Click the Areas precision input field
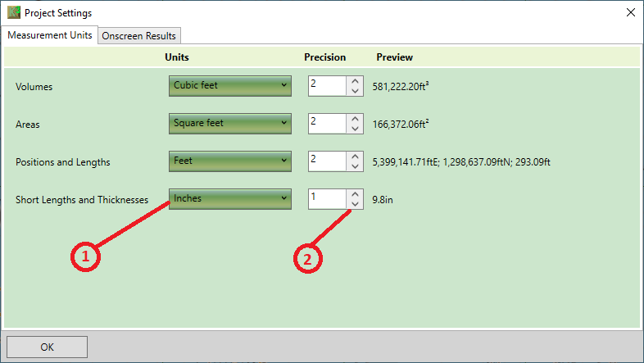The image size is (644, 363). coord(326,124)
